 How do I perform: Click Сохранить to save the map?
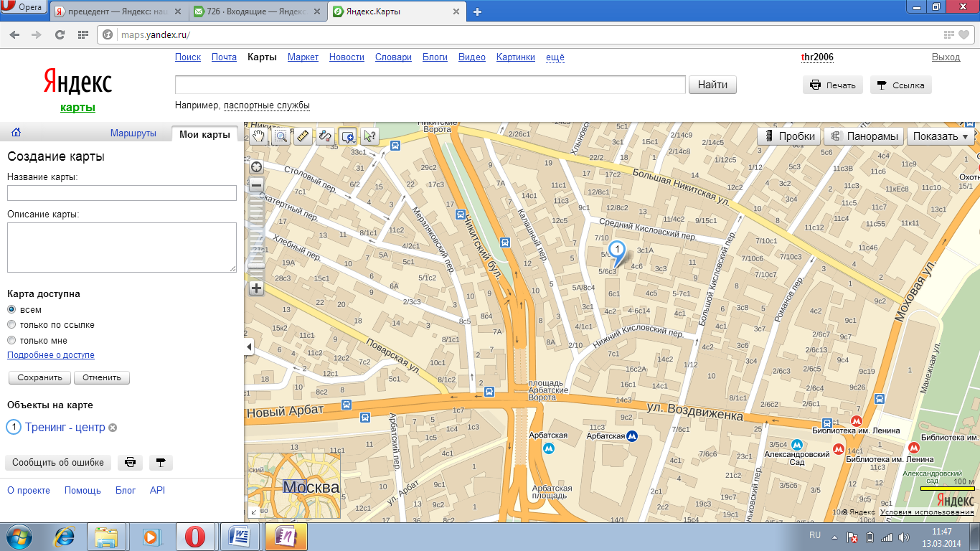39,377
